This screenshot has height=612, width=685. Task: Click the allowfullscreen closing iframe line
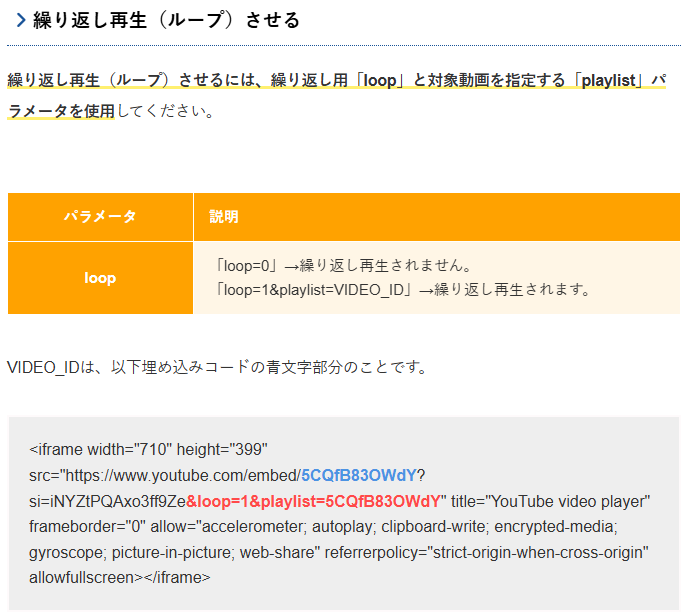[120, 577]
